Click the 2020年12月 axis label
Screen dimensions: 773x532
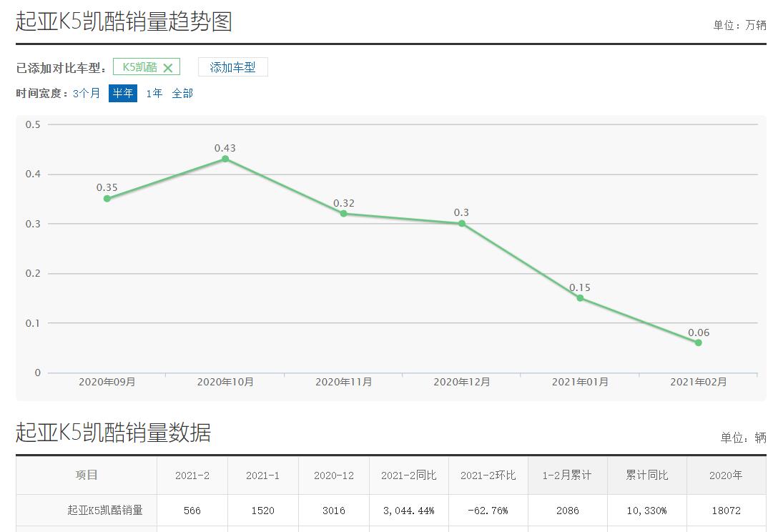coord(462,382)
